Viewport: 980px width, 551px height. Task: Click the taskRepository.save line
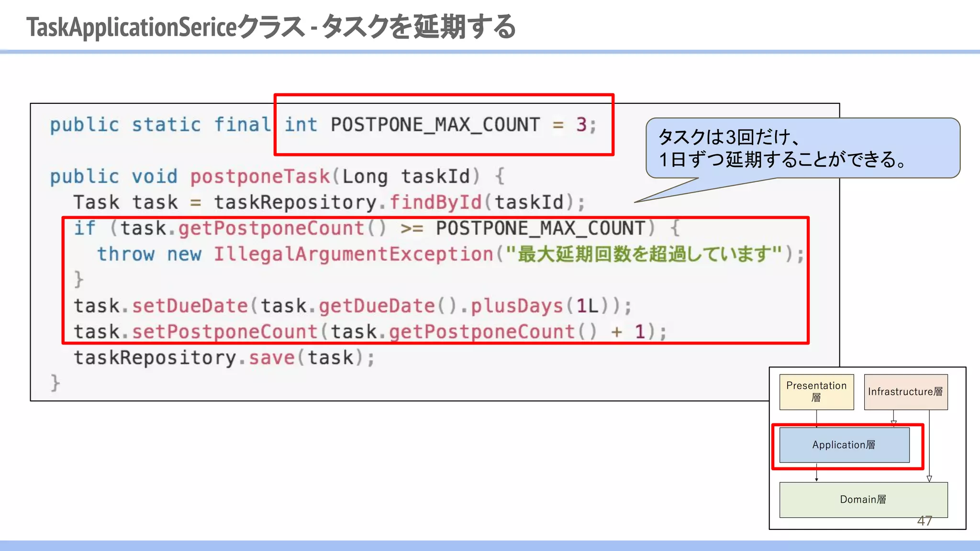pos(224,358)
